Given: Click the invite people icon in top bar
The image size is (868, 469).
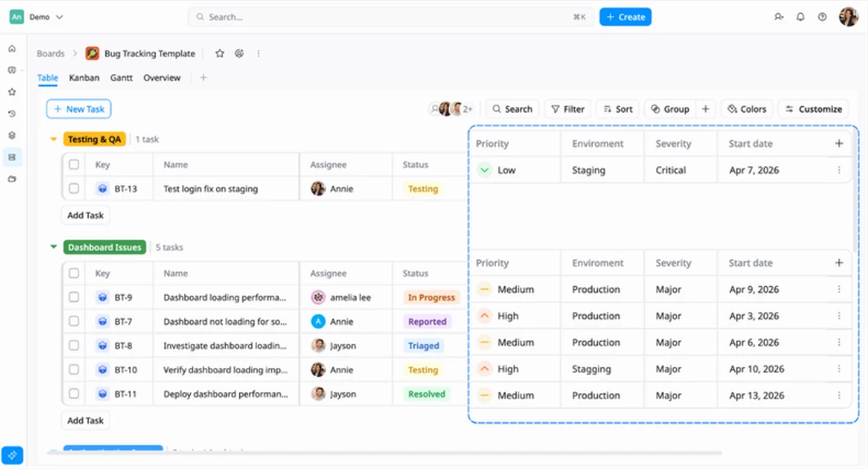Looking at the screenshot, I should click(779, 17).
